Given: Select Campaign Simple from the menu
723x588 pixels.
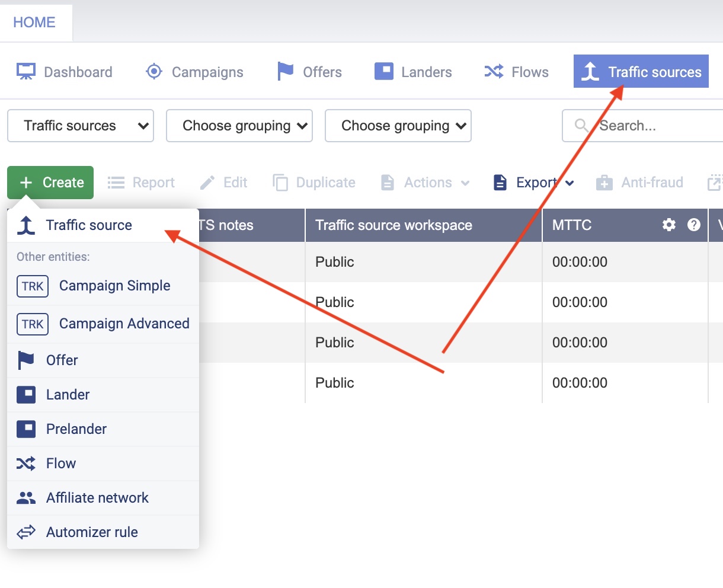Looking at the screenshot, I should tap(114, 286).
